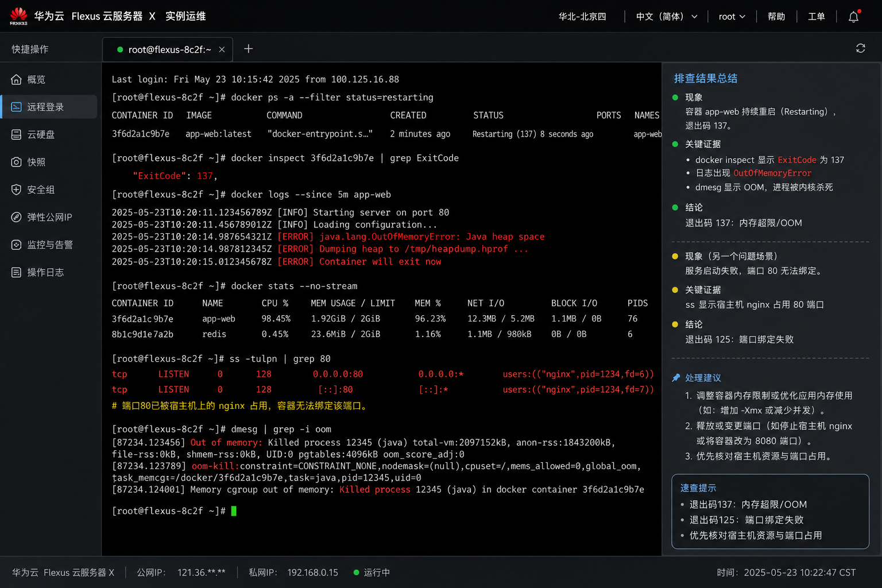Open the 工单 menu
The height and width of the screenshot is (588, 882).
817,17
